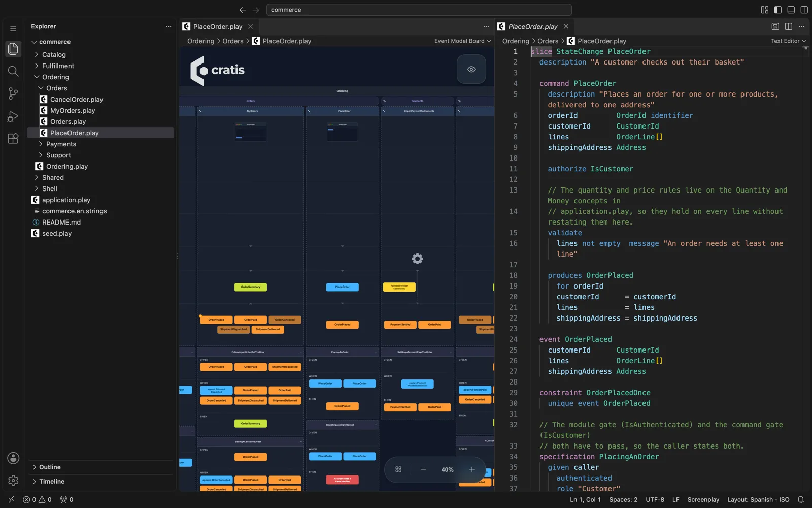Screen dimensions: 812x508
Task: Click the Spaces: 2 indentation setting
Action: click(623, 500)
